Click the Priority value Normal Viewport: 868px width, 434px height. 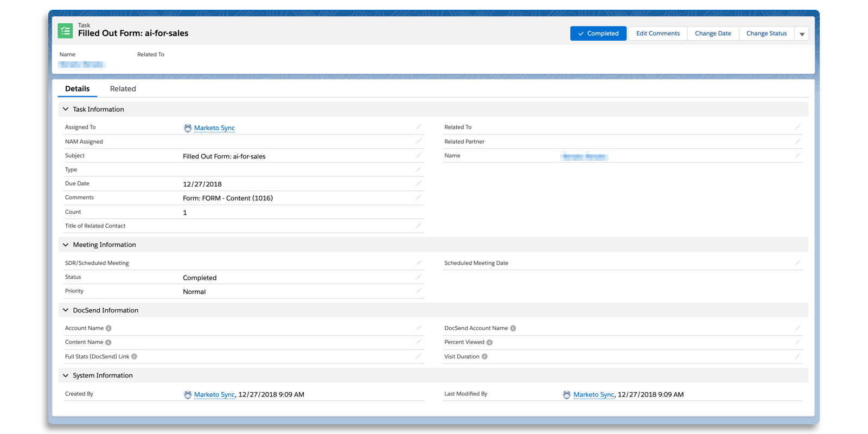194,292
